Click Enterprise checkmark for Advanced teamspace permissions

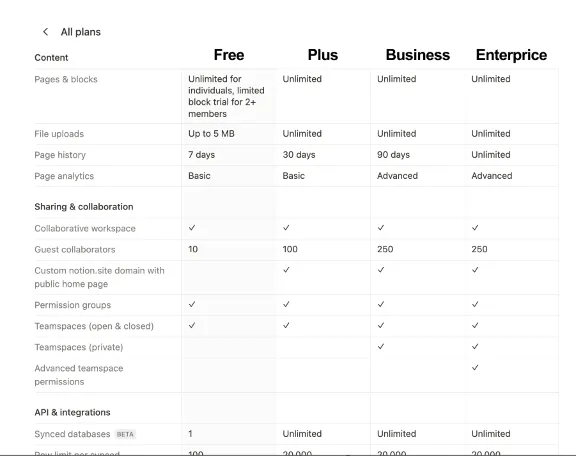[x=475, y=367]
